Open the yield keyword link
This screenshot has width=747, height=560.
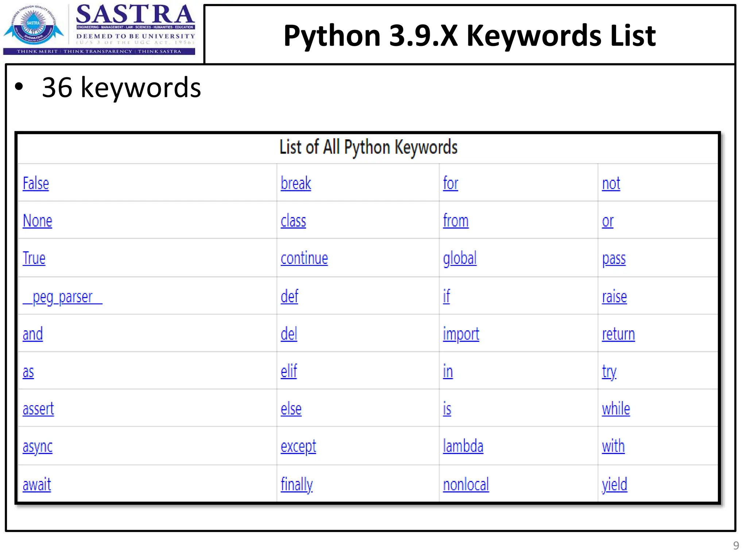coord(614,485)
